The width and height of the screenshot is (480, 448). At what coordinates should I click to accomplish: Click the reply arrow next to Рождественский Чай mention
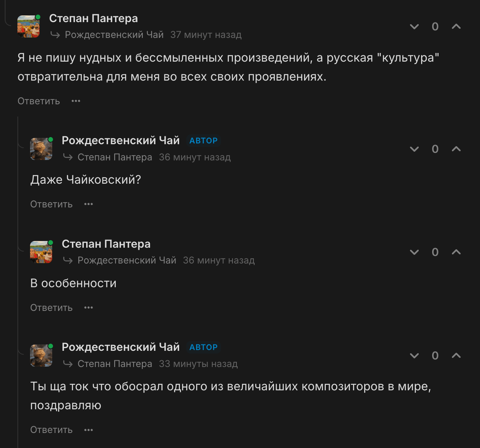[56, 35]
